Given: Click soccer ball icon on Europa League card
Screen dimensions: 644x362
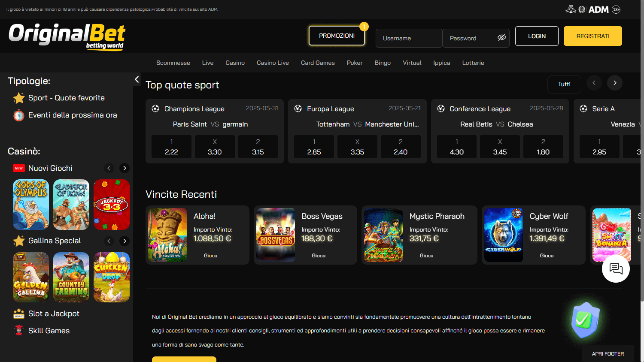Looking at the screenshot, I should (x=298, y=109).
